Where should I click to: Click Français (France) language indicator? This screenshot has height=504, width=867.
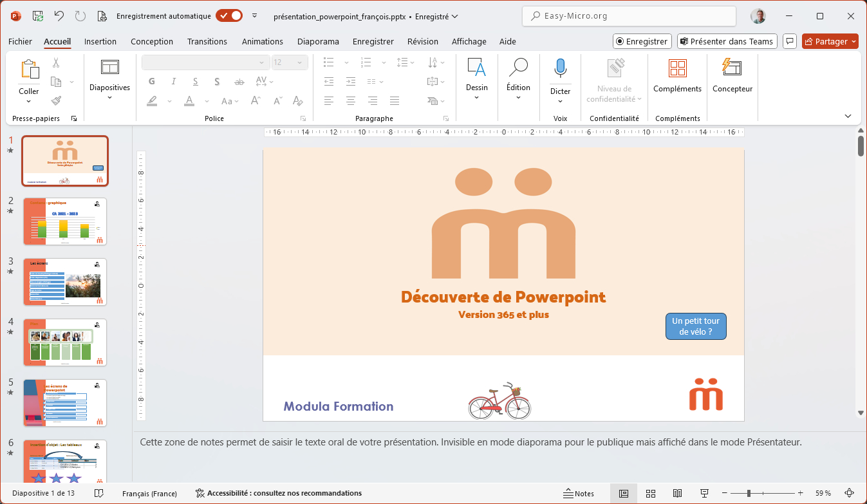point(149,494)
